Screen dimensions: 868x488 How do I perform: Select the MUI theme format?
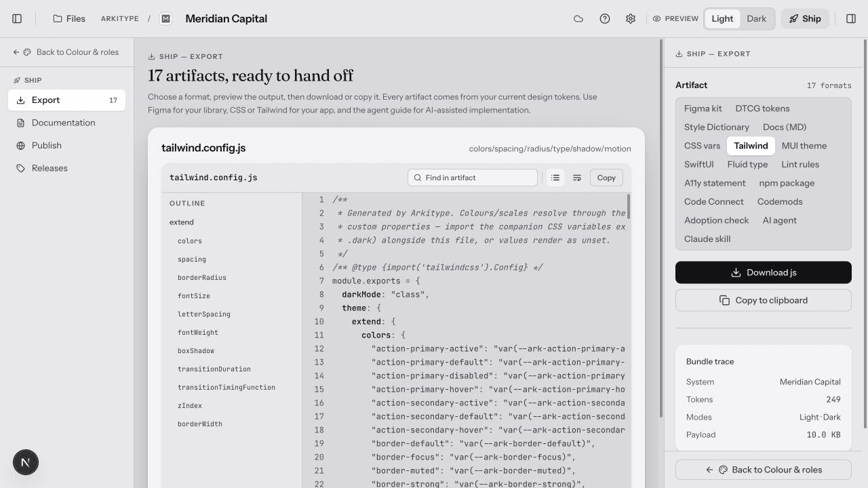[804, 146]
